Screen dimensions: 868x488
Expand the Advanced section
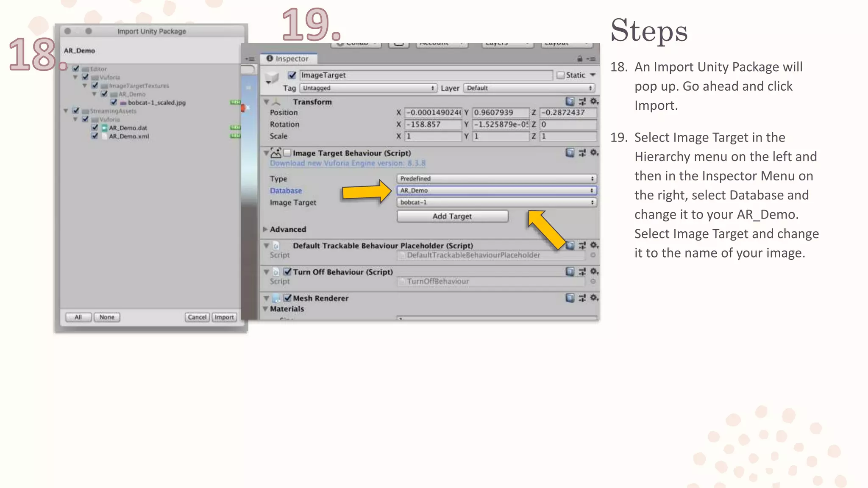265,229
